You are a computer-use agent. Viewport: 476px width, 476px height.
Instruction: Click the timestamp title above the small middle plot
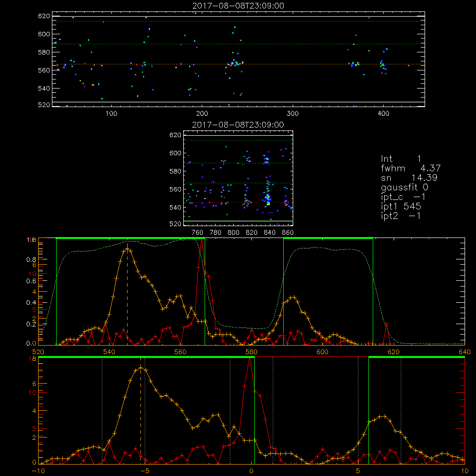238,125
